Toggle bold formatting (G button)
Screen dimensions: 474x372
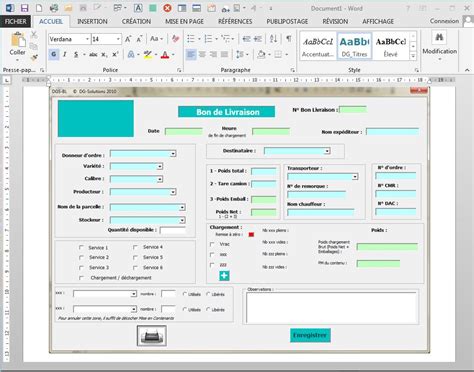[x=53, y=54]
